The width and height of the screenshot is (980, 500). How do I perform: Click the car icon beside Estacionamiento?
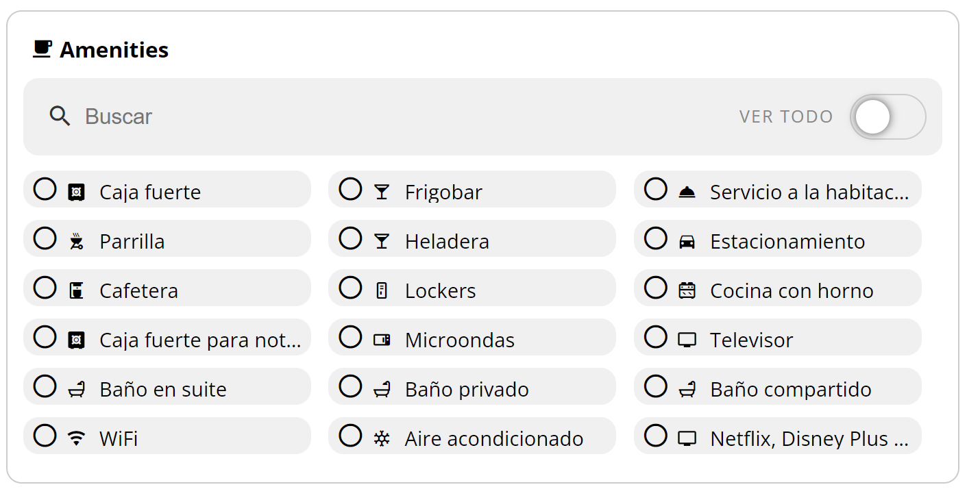686,240
